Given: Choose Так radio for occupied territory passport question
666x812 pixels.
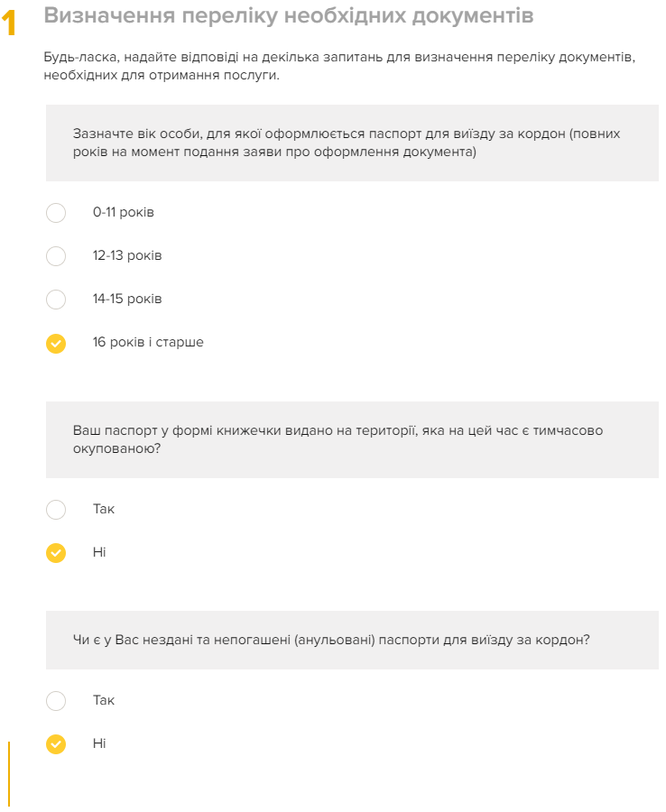Looking at the screenshot, I should coord(56,510).
